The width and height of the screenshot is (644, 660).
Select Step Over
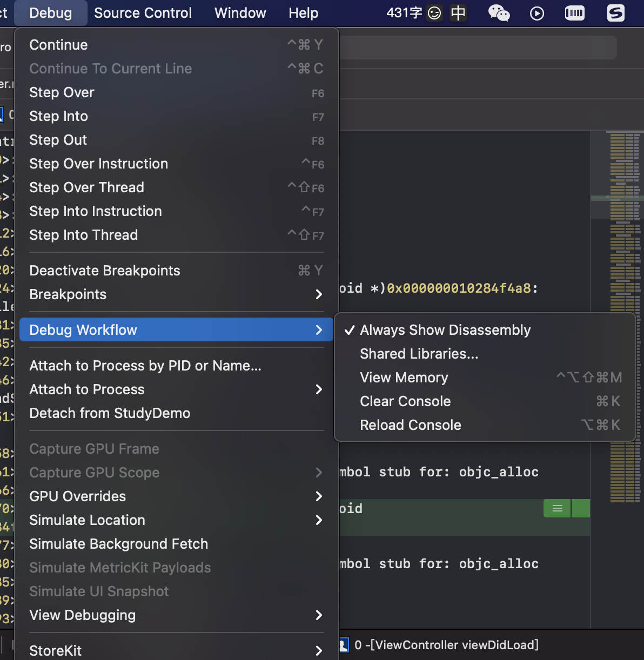pyautogui.click(x=176, y=92)
